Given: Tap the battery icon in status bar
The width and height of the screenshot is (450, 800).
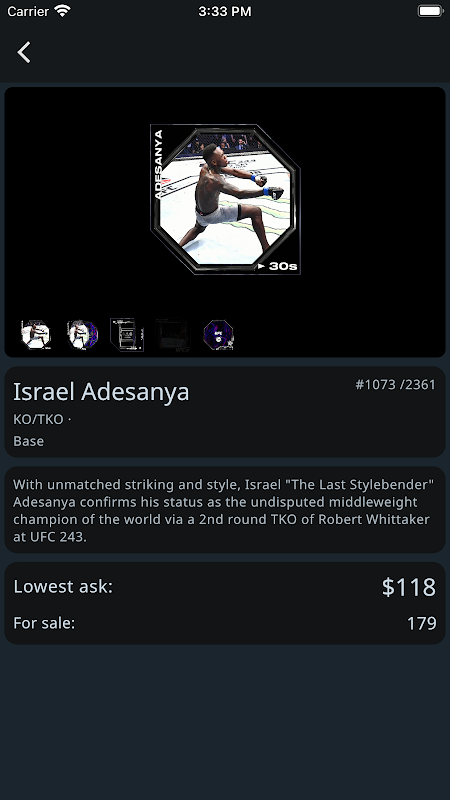Looking at the screenshot, I should [x=430, y=11].
